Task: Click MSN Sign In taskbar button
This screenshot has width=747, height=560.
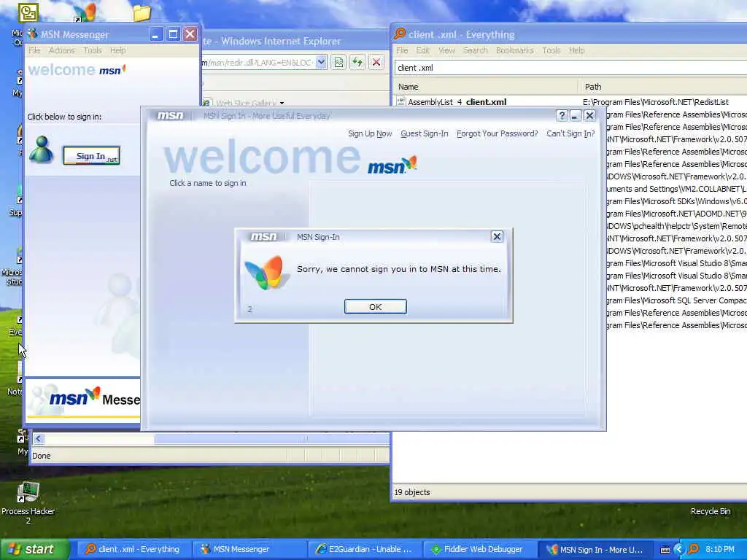Action: coord(594,549)
